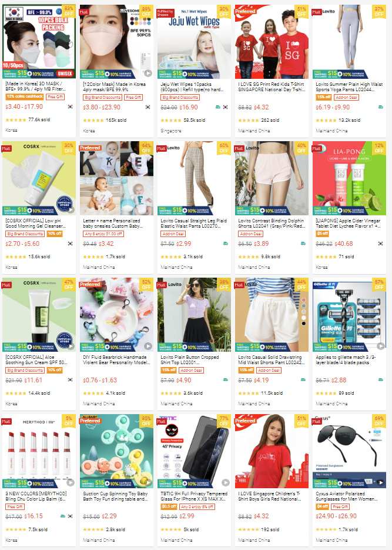Click Big Brand Discounts tag on 12Color Mask

tap(103, 97)
